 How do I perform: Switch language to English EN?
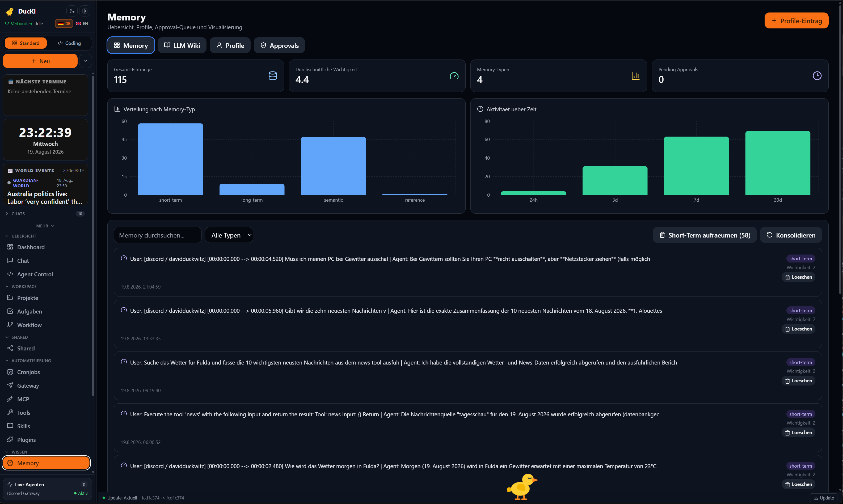(82, 23)
